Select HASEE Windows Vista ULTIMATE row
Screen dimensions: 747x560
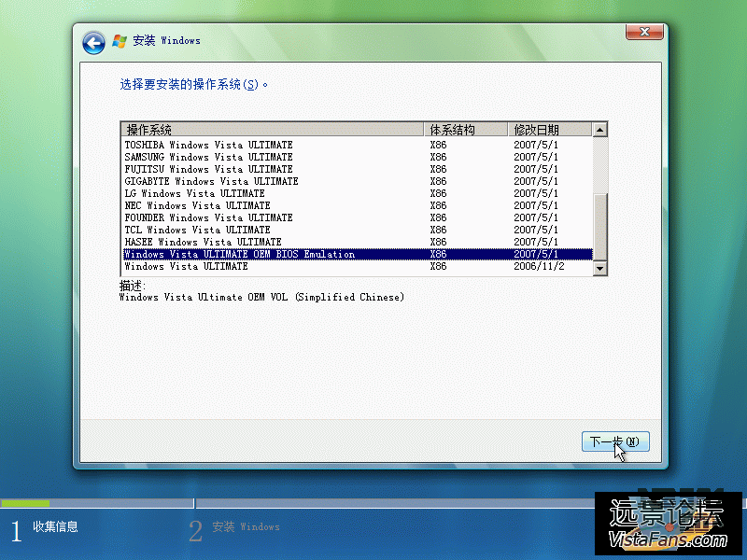204,242
